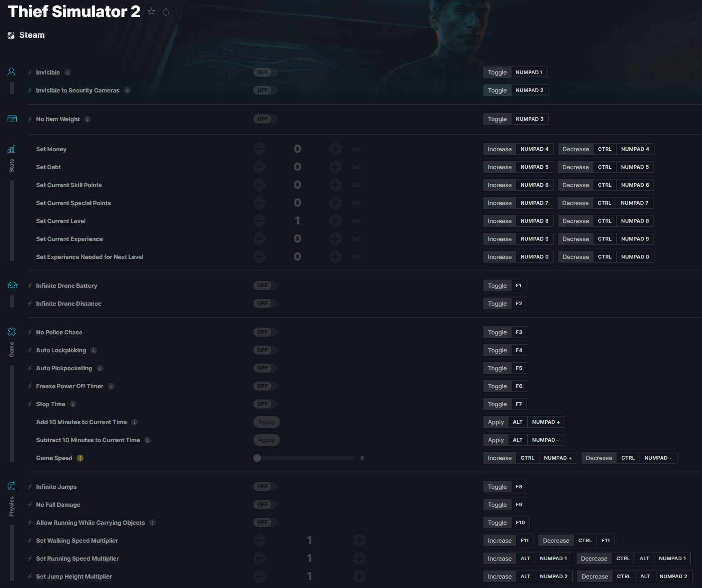Enable Infinite Drone Battery switch
Image resolution: width=702 pixels, height=588 pixels.
point(265,285)
